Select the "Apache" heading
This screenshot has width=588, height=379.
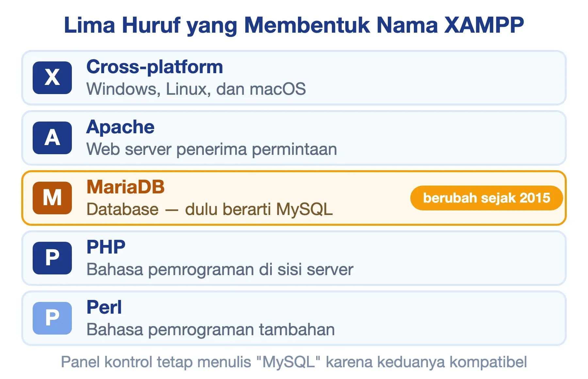tap(120, 127)
